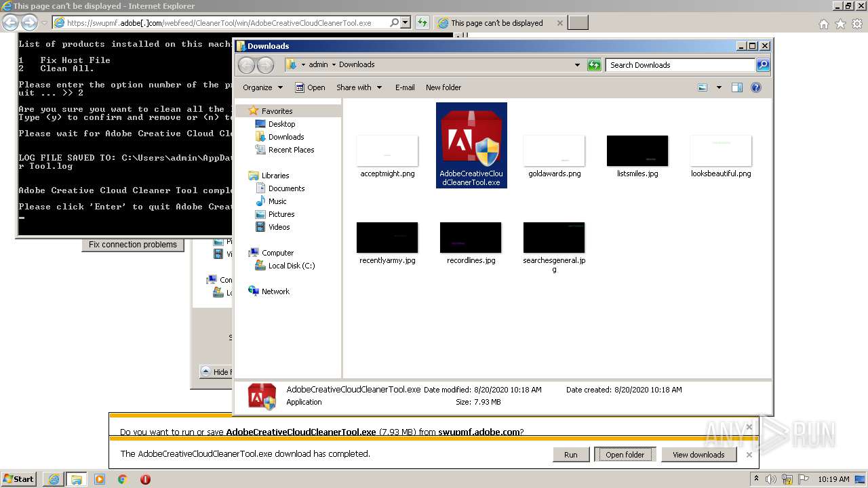Expand the Explorer address history dropdown

577,65
